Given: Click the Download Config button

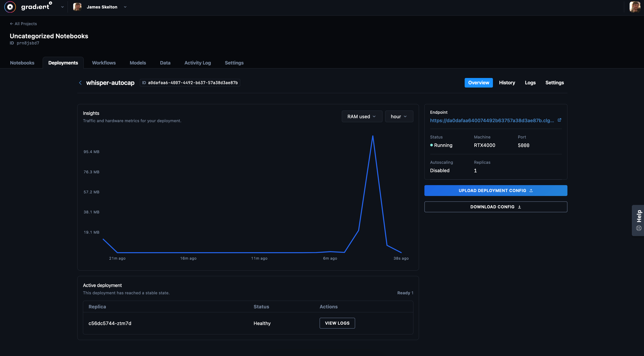Looking at the screenshot, I should point(496,207).
